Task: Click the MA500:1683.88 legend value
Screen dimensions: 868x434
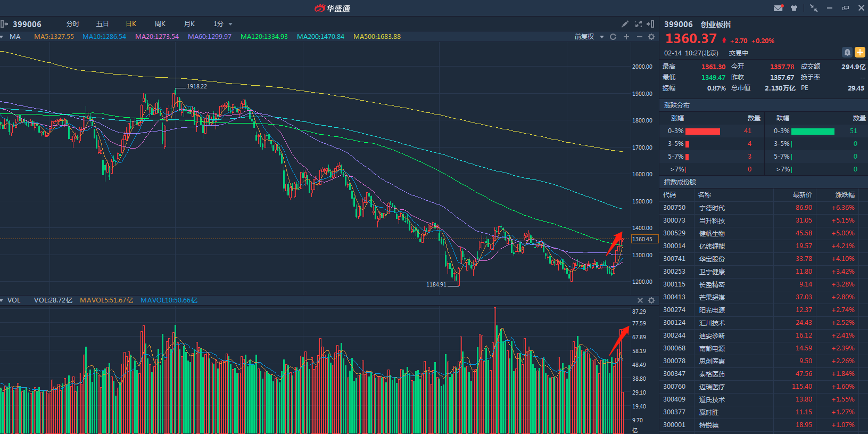Action: point(377,37)
